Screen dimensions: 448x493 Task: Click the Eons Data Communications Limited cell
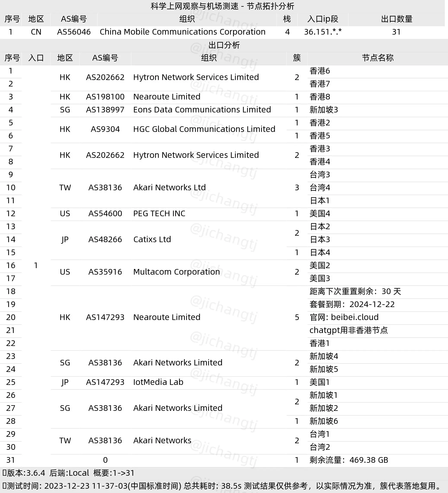(x=202, y=110)
